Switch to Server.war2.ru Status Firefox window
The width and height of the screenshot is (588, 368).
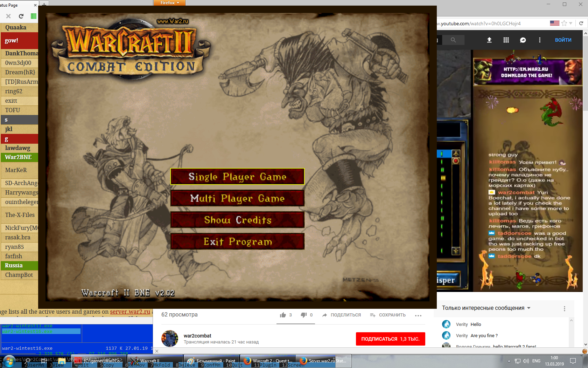click(x=324, y=361)
